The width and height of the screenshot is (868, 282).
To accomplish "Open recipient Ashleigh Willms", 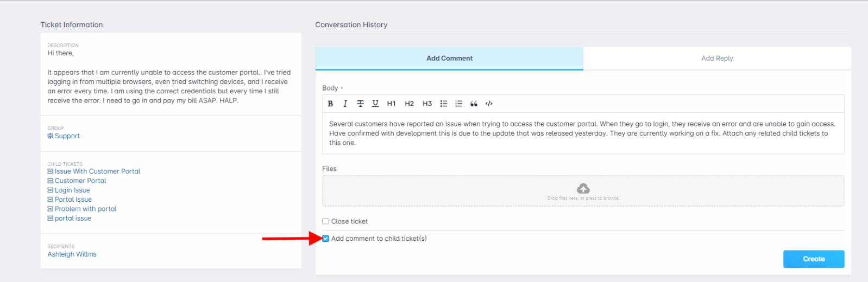I will [x=72, y=254].
